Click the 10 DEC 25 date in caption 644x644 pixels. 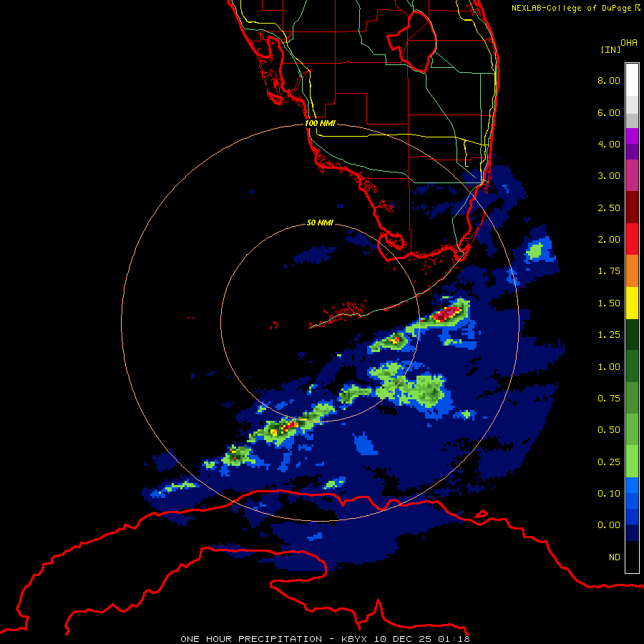click(404, 639)
